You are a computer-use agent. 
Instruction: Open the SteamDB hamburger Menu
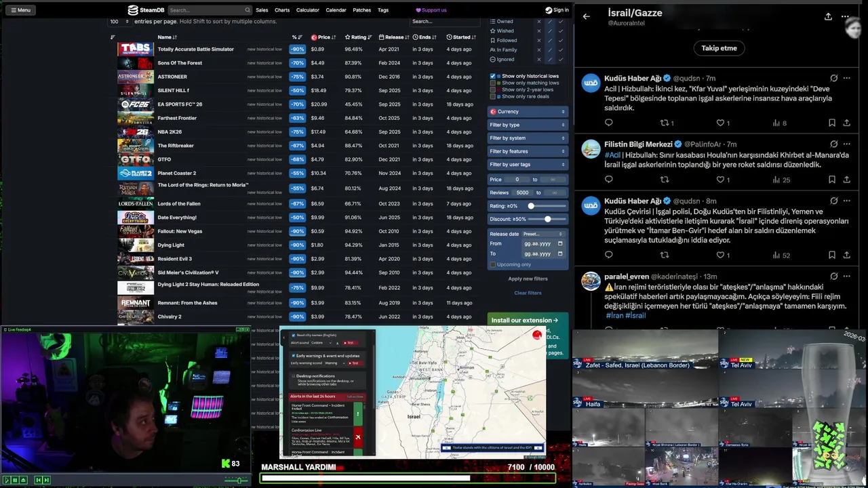pyautogui.click(x=20, y=10)
